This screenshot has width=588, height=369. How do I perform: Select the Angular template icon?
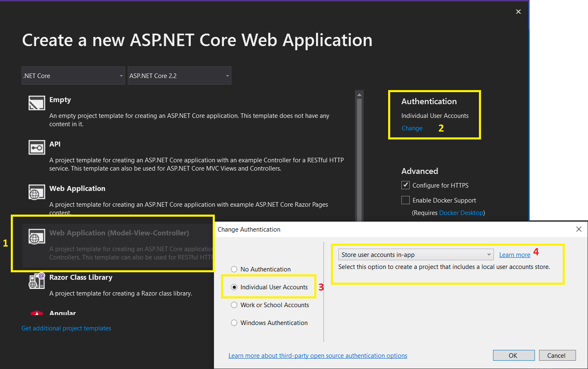pyautogui.click(x=36, y=313)
